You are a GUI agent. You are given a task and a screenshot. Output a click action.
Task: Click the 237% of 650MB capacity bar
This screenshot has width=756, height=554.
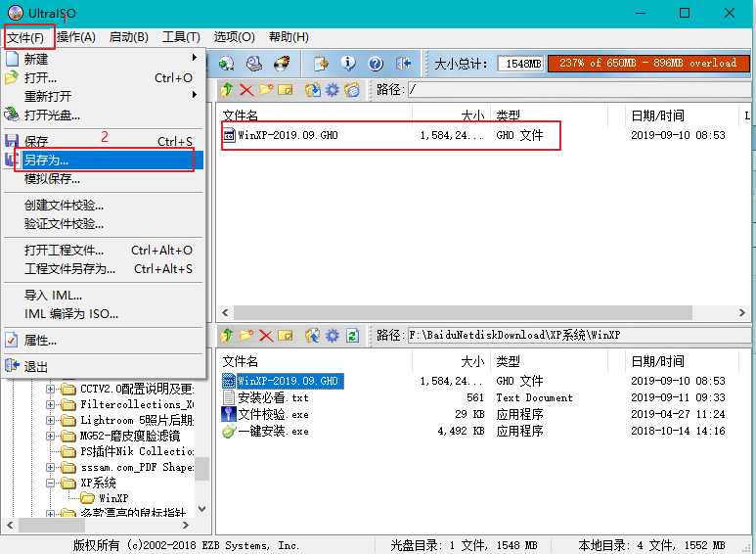click(x=648, y=64)
